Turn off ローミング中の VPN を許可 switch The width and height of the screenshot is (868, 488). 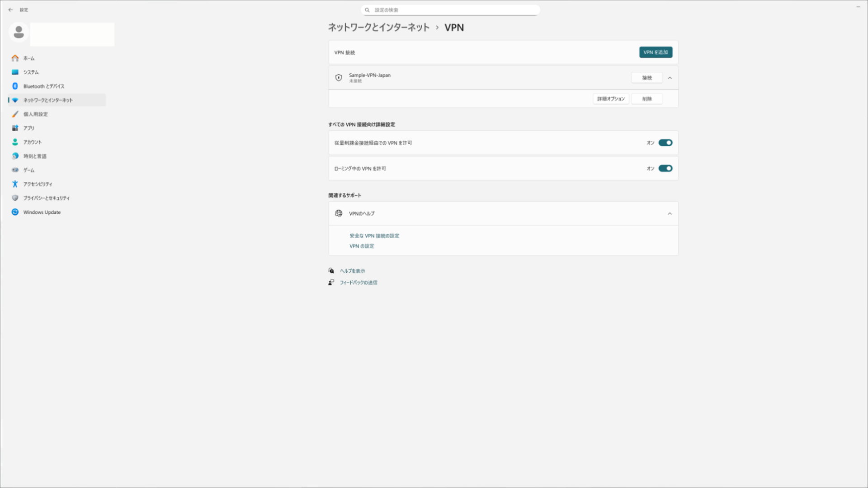coord(665,169)
